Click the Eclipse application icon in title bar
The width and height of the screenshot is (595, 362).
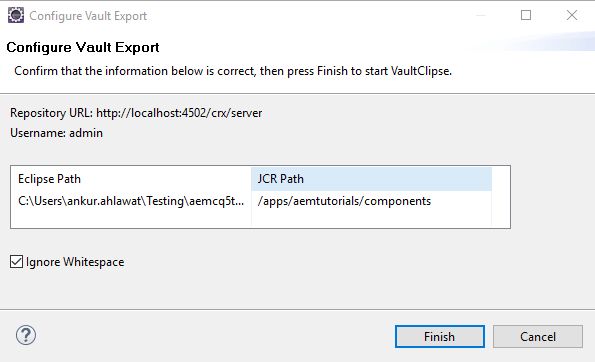[16, 16]
